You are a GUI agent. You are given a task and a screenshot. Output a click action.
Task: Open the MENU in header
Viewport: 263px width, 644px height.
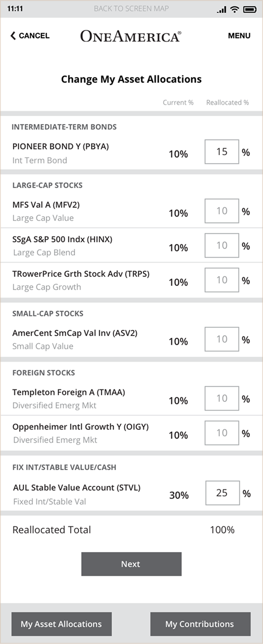[x=239, y=36]
